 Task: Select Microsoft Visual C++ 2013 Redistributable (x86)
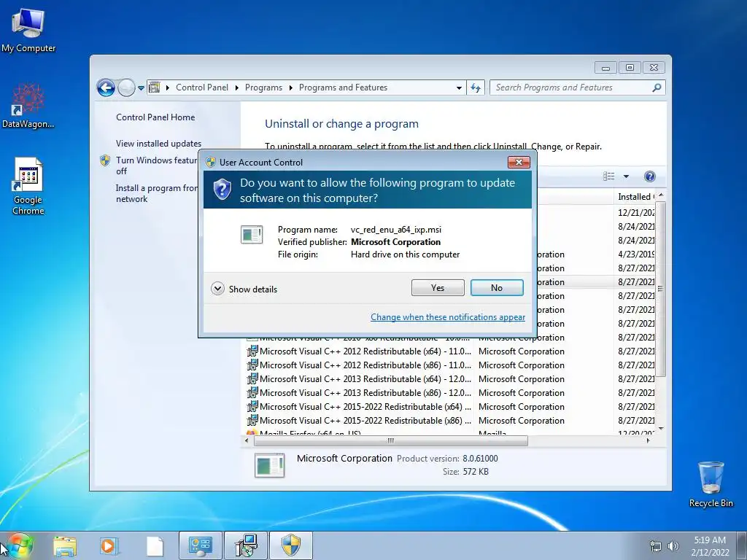coord(365,393)
